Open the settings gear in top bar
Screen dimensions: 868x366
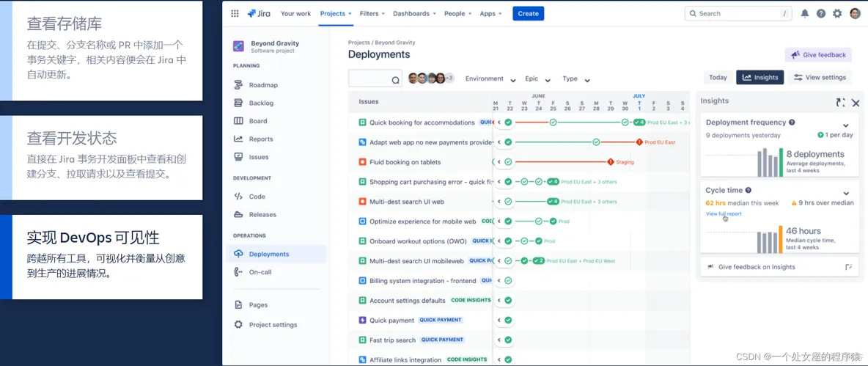point(837,14)
